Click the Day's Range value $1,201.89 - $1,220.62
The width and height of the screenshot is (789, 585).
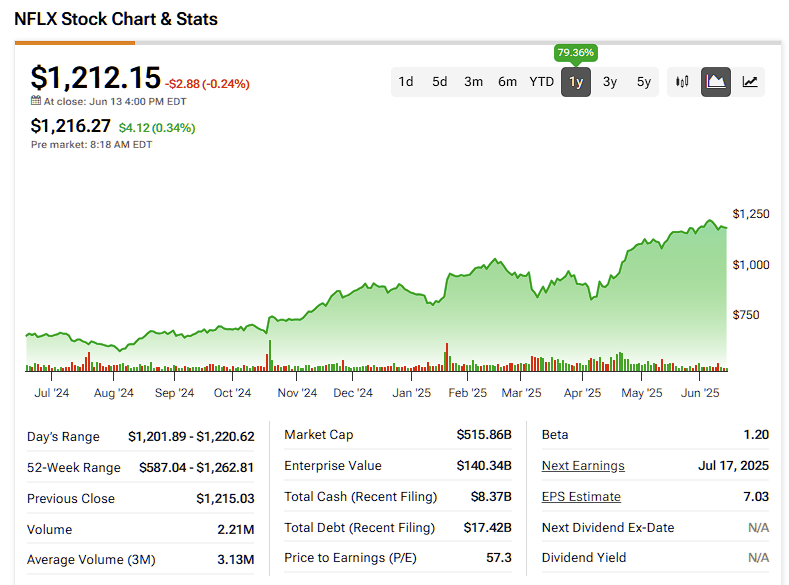point(191,437)
